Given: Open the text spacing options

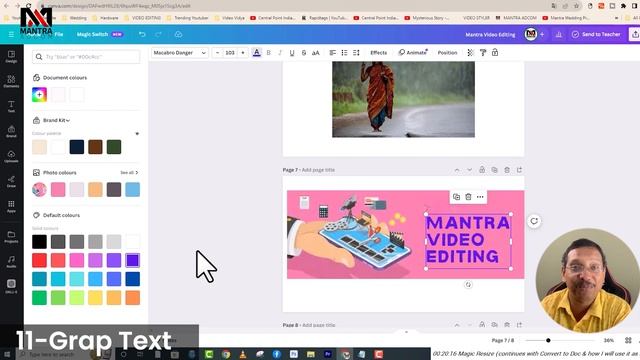Looking at the screenshot, I should [x=356, y=53].
